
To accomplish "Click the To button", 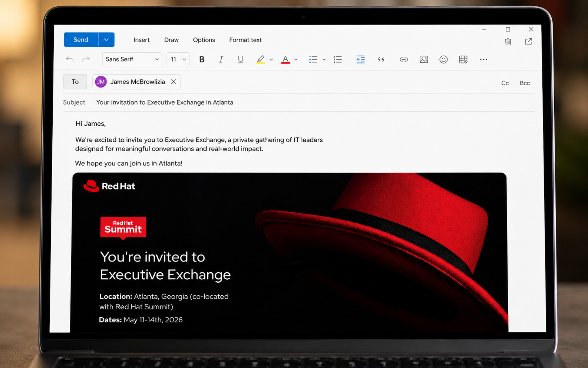I will point(75,82).
